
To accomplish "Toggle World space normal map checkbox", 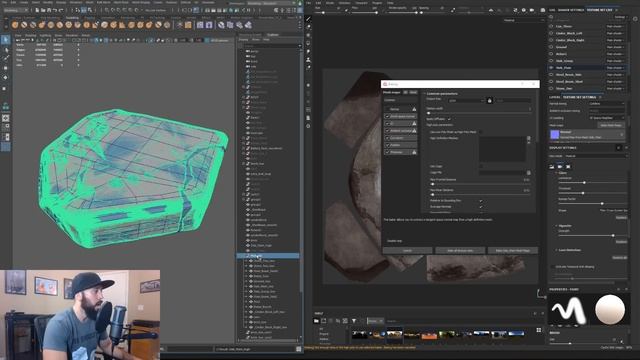I will [387, 116].
